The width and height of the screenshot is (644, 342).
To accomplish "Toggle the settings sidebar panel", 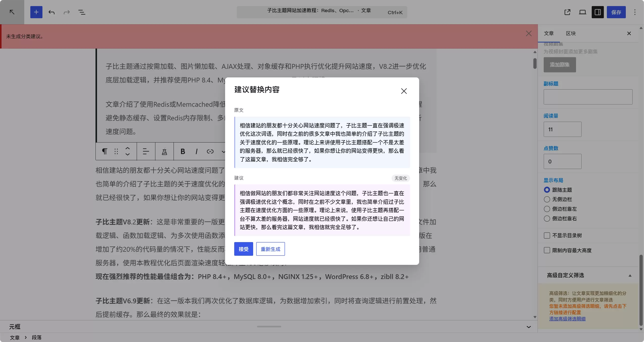I will coord(598,12).
